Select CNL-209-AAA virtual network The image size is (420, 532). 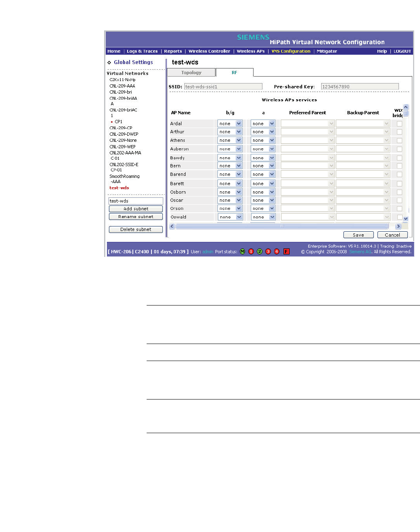pos(122,86)
